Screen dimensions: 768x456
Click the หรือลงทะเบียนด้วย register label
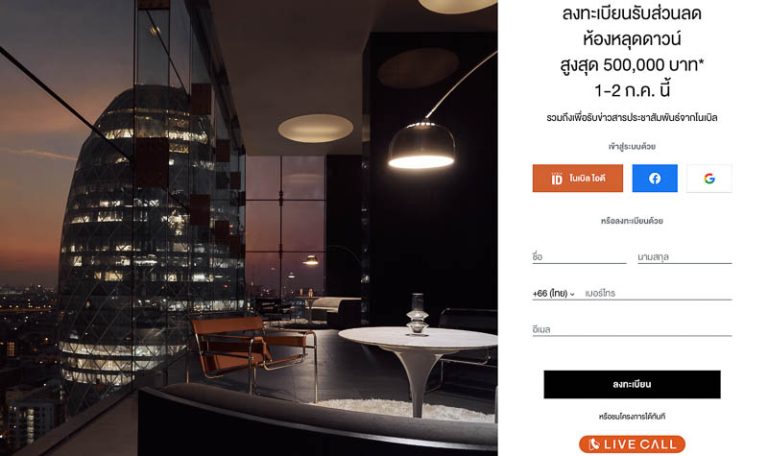tap(632, 221)
